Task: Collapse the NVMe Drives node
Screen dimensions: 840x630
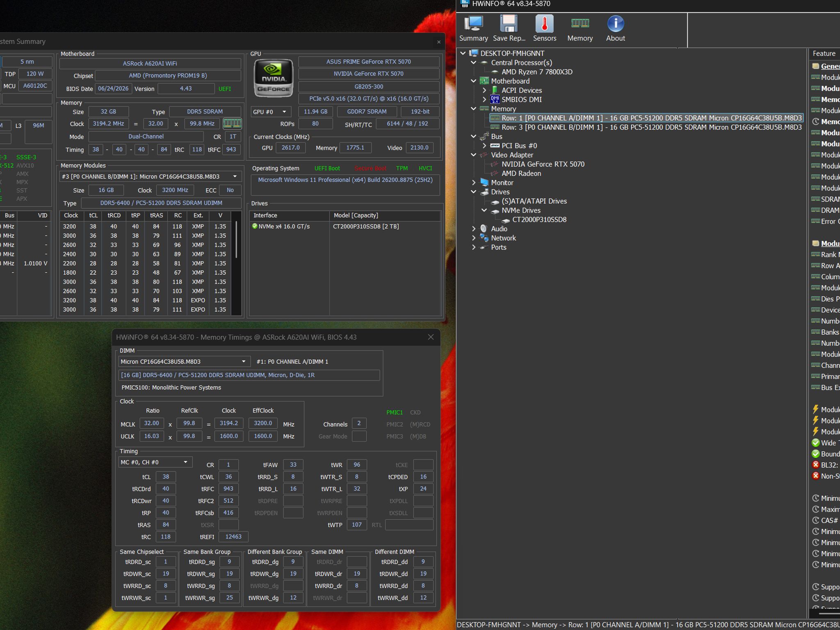Action: (484, 210)
